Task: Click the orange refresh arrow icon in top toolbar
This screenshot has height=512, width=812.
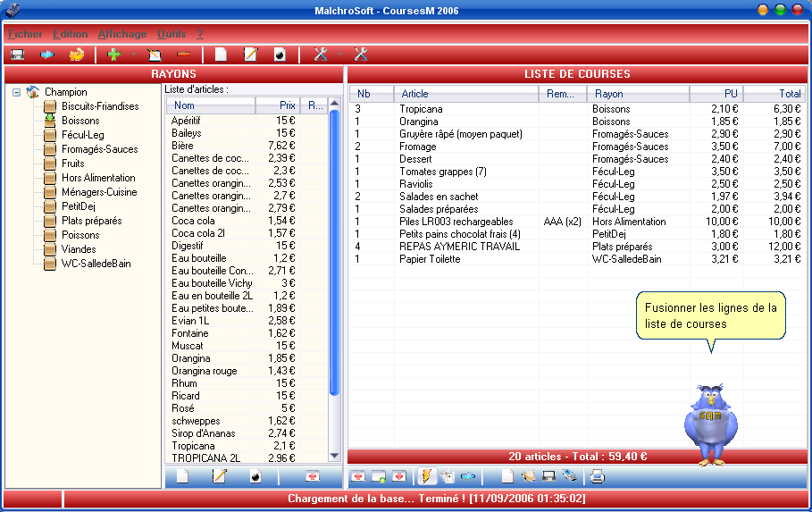Action: (x=77, y=55)
